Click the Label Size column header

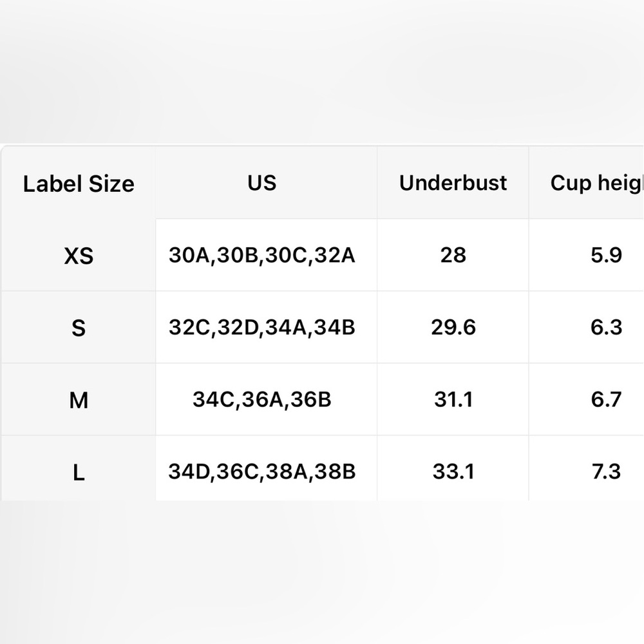pyautogui.click(x=79, y=183)
